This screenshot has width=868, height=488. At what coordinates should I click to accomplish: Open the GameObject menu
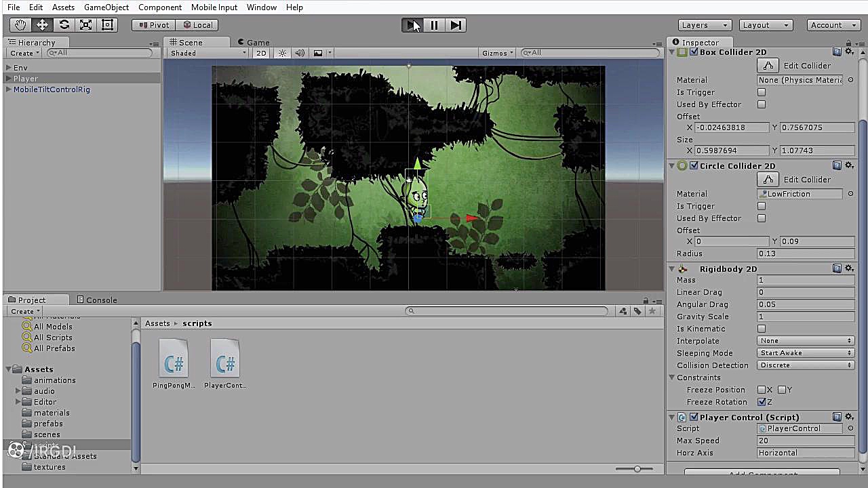coord(106,7)
